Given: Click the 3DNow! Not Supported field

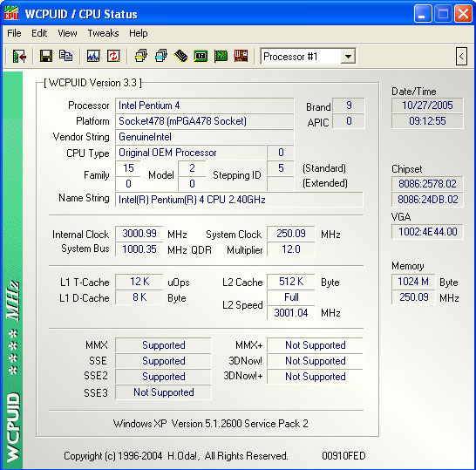Looking at the screenshot, I should (315, 361).
